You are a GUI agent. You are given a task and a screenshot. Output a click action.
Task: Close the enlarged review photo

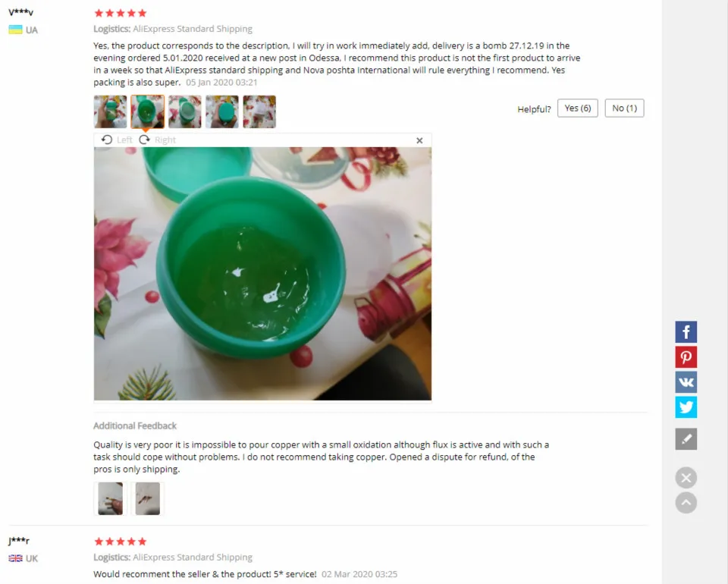tap(419, 140)
